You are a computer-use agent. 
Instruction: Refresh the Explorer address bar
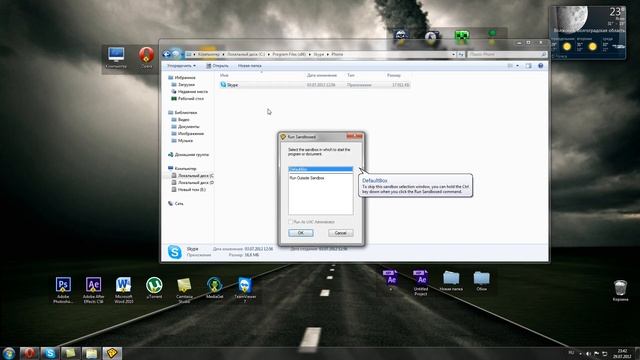[461, 54]
